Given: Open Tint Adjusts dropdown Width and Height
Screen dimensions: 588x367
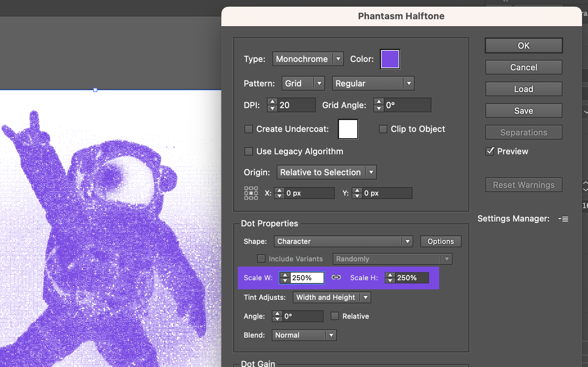Looking at the screenshot, I should tap(332, 297).
